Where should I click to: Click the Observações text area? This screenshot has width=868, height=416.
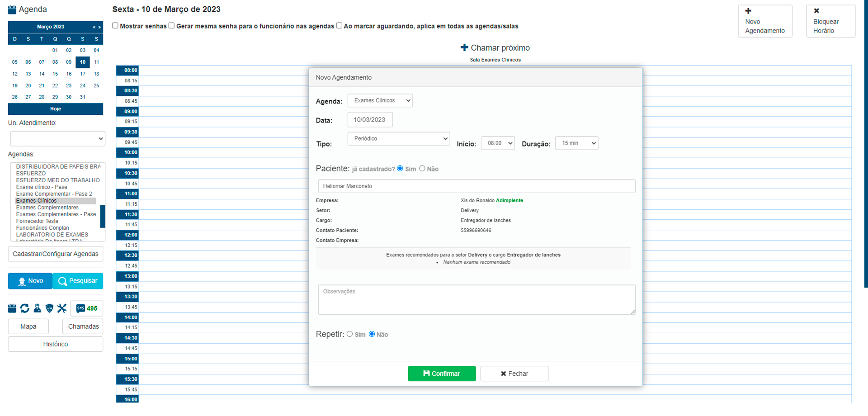pyautogui.click(x=476, y=299)
